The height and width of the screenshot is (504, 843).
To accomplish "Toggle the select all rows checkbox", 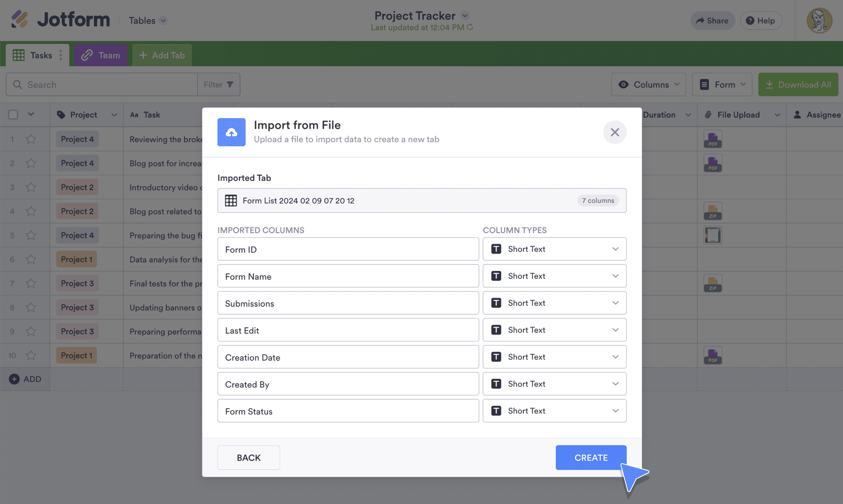I will tap(13, 115).
